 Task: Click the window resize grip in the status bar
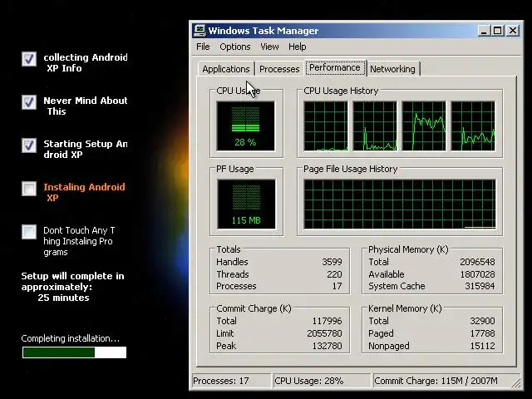tap(516, 382)
